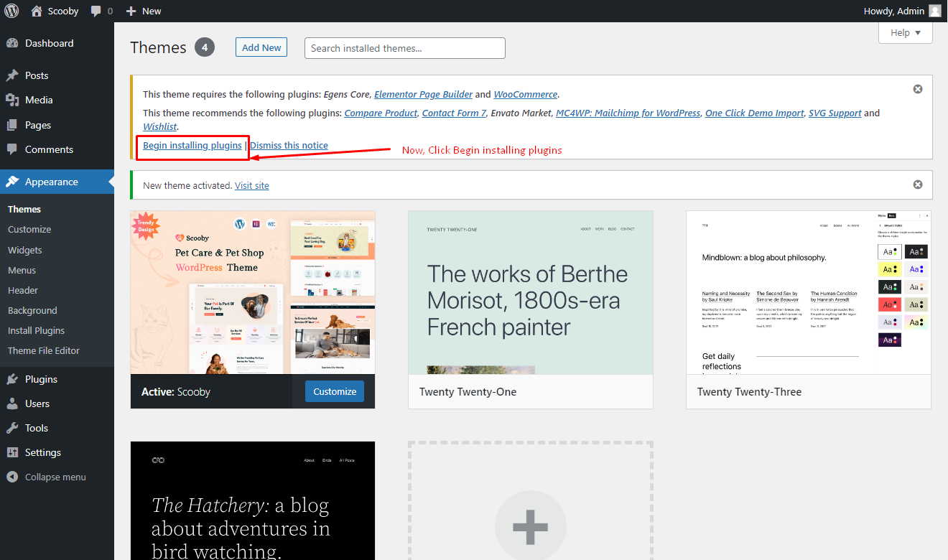Open the Widgets submenu item
The height and width of the screenshot is (560, 948).
click(25, 250)
